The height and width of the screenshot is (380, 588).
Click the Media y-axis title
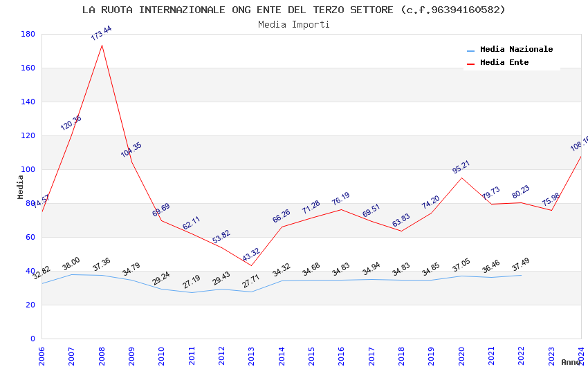coord(21,187)
